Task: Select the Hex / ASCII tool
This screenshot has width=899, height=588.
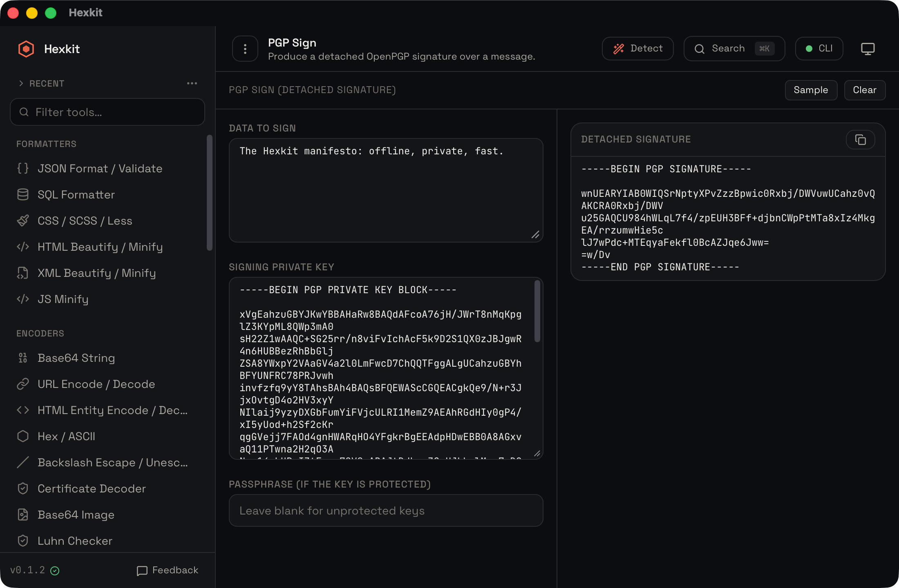Action: (107, 436)
